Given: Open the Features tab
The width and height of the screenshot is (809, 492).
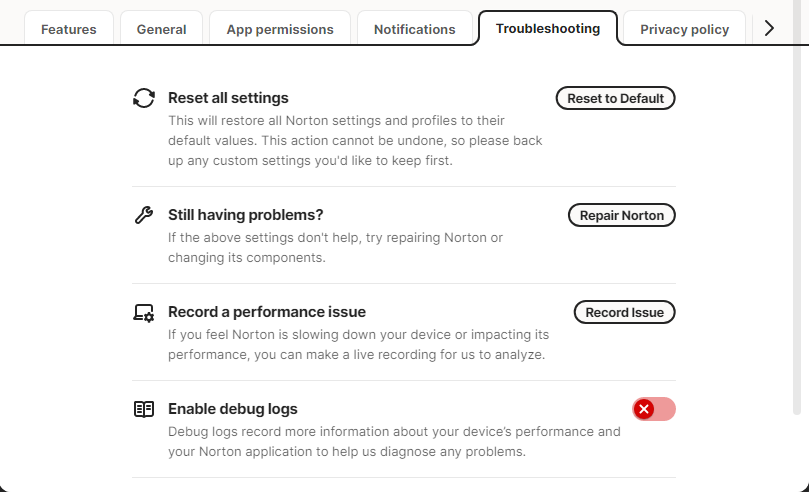Looking at the screenshot, I should (69, 29).
